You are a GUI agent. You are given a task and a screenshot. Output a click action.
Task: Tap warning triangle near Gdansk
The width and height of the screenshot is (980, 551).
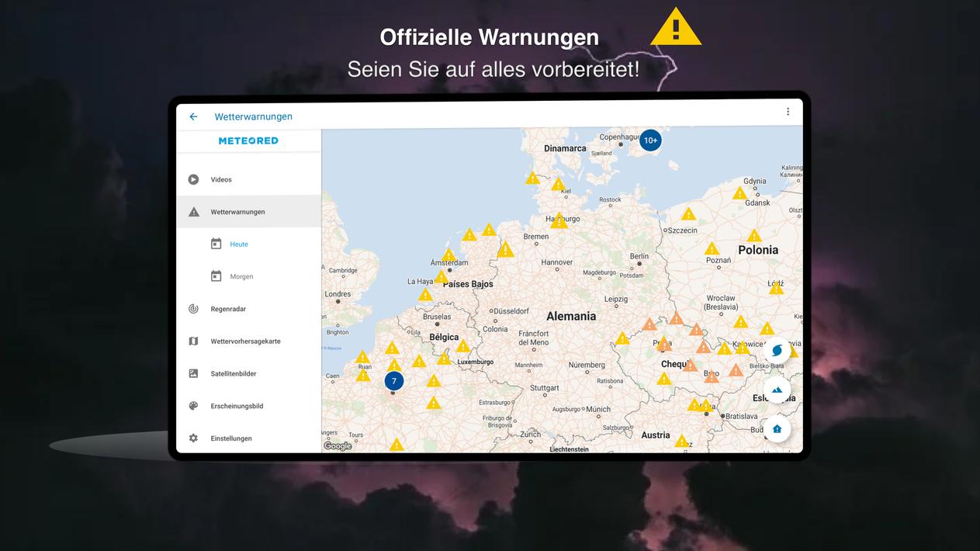point(740,193)
